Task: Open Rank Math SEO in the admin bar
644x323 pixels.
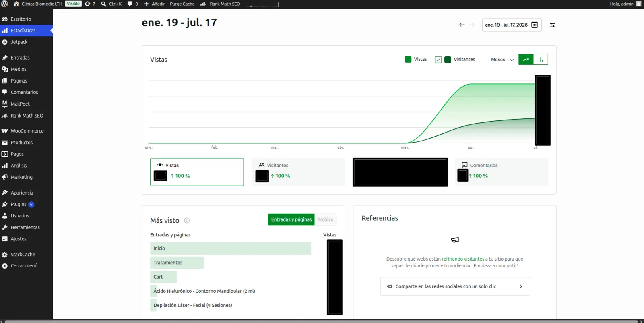Action: 220,4
